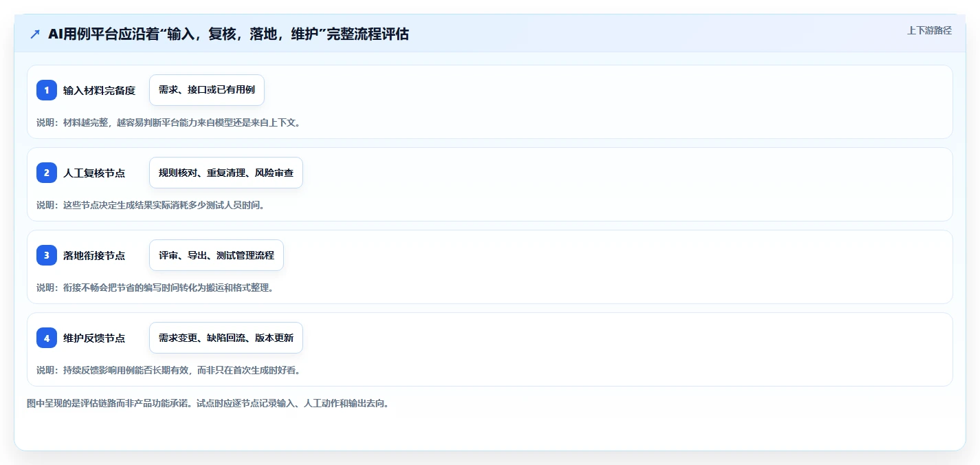Click the 需求、接口或已有用例 chip
980x465 pixels.
(x=207, y=90)
